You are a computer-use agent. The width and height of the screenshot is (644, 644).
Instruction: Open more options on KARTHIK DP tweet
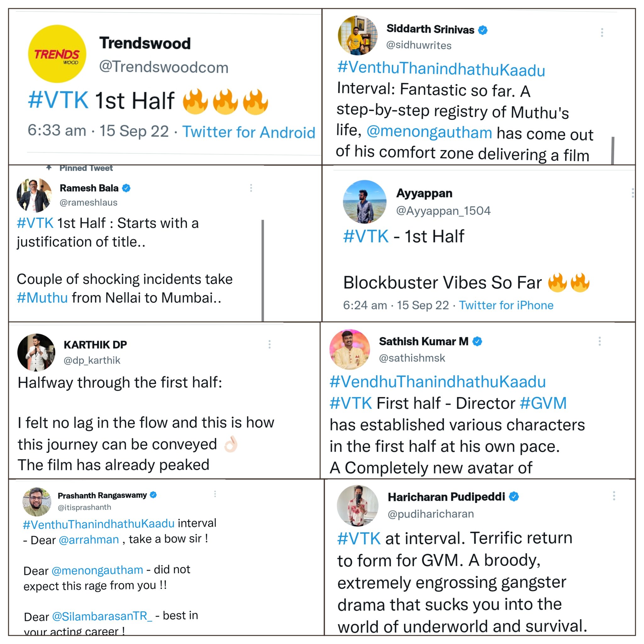click(269, 344)
